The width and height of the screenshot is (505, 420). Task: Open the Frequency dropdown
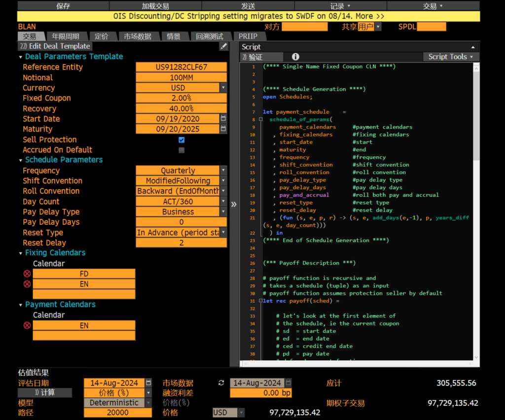(223, 171)
